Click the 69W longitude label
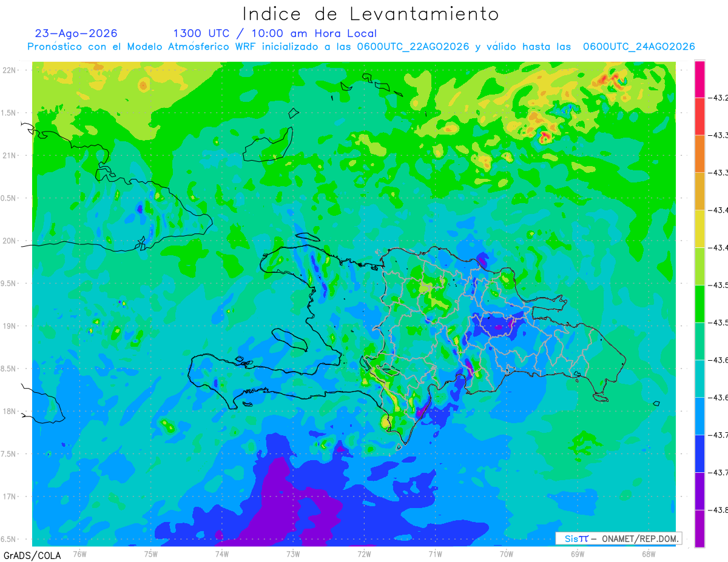Screen dimensions: 728x562 click(x=578, y=554)
